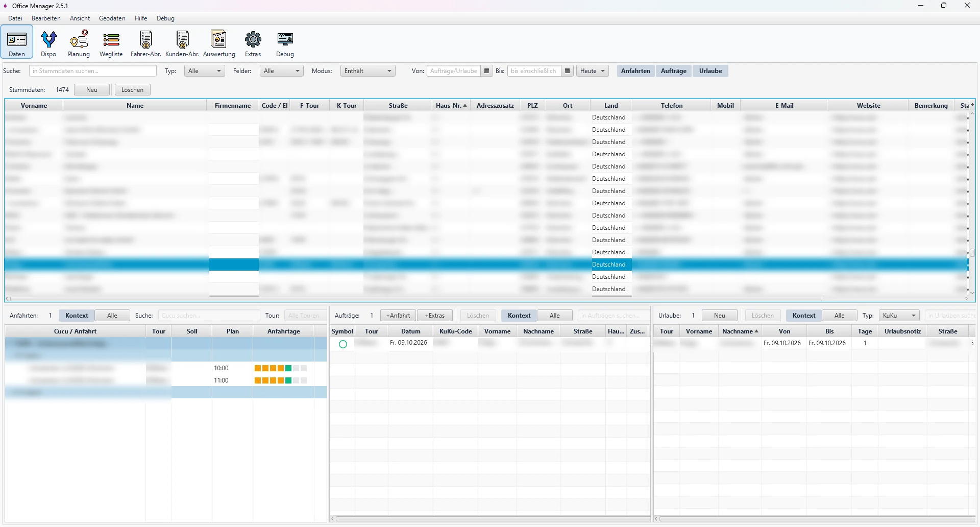Click Löschen button in Stammdaten bar
This screenshot has width=980, height=527.
pyautogui.click(x=133, y=90)
